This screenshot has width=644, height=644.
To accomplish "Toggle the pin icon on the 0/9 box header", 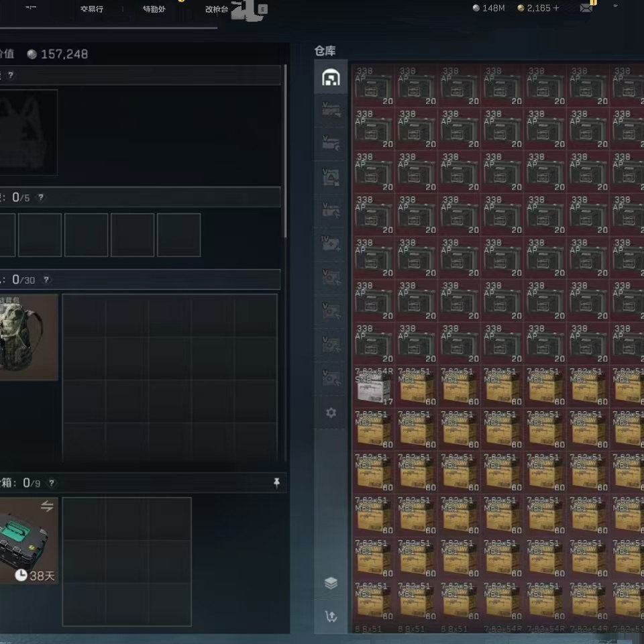I will 277,482.
